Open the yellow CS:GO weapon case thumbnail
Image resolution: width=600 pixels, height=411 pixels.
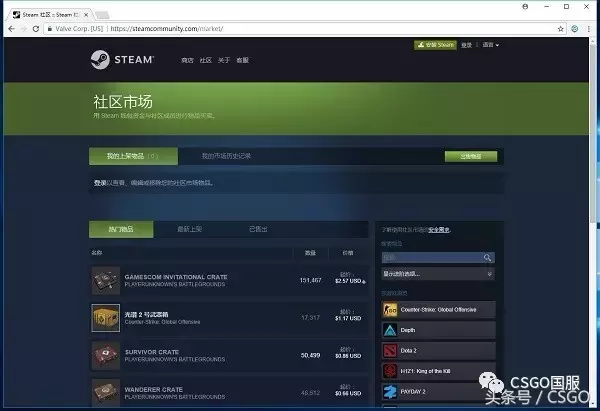coord(106,318)
